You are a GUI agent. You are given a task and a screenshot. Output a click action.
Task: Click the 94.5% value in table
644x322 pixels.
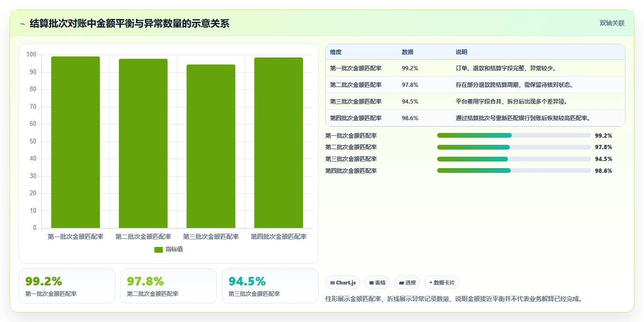tap(410, 102)
